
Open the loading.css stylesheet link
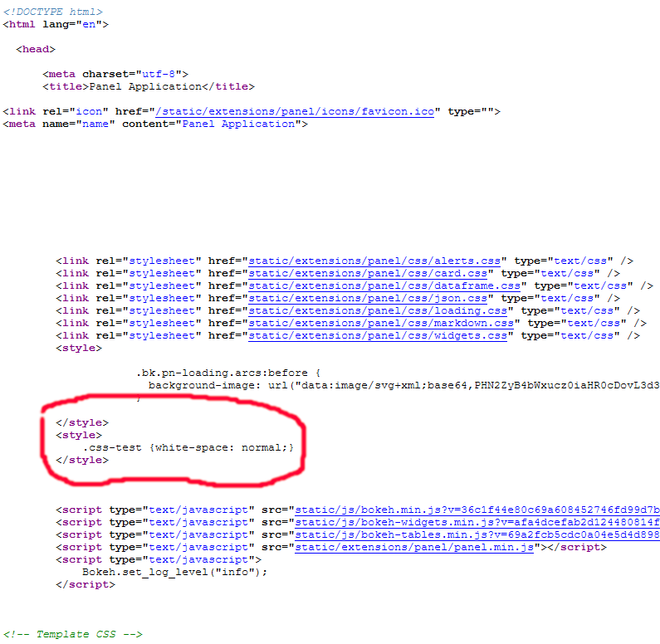378,311
